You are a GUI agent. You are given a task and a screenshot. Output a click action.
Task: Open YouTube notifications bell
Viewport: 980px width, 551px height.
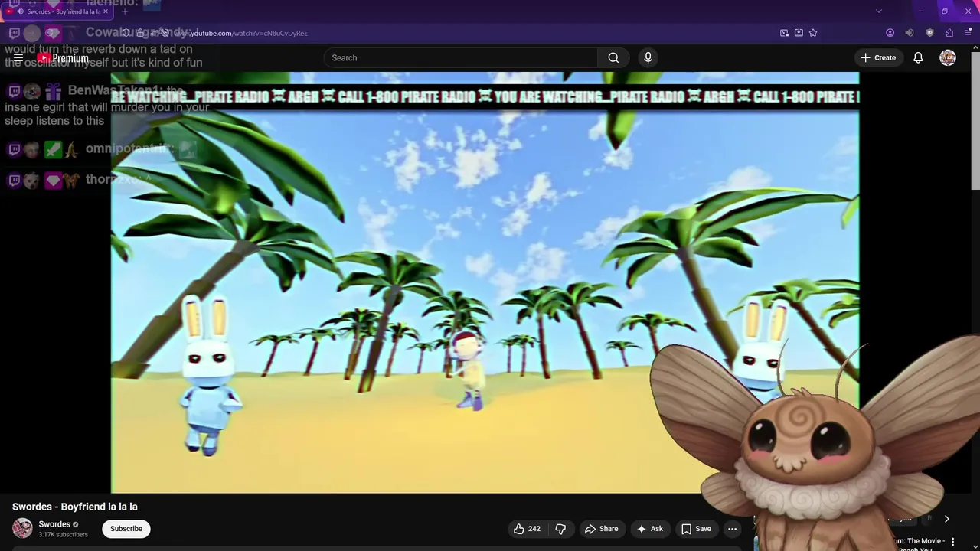pyautogui.click(x=918, y=57)
